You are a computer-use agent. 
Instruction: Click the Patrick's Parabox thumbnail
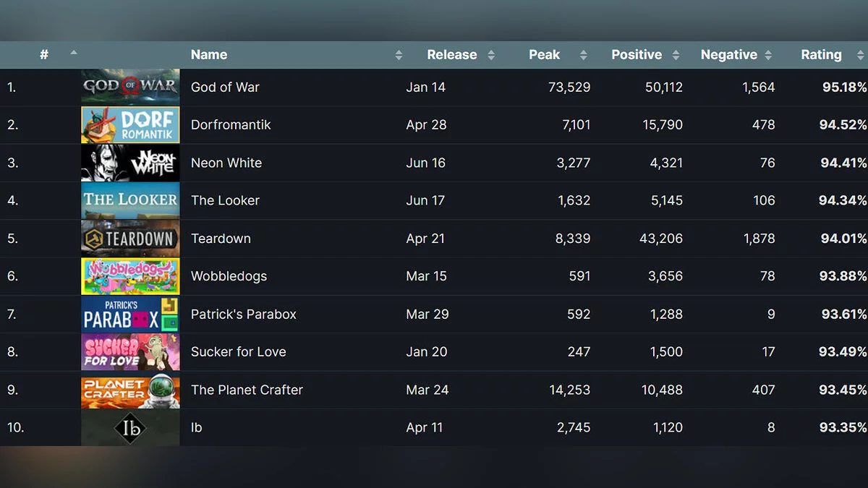click(130, 314)
